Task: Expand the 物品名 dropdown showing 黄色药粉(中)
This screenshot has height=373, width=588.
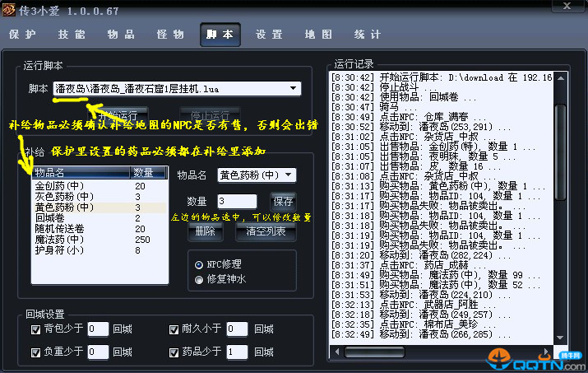Action: click(289, 175)
